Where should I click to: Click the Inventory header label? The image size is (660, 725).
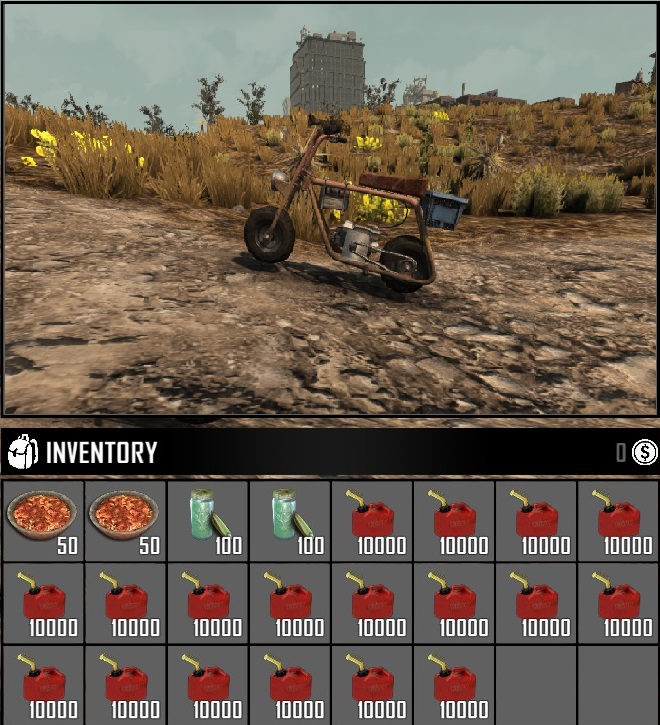101,452
